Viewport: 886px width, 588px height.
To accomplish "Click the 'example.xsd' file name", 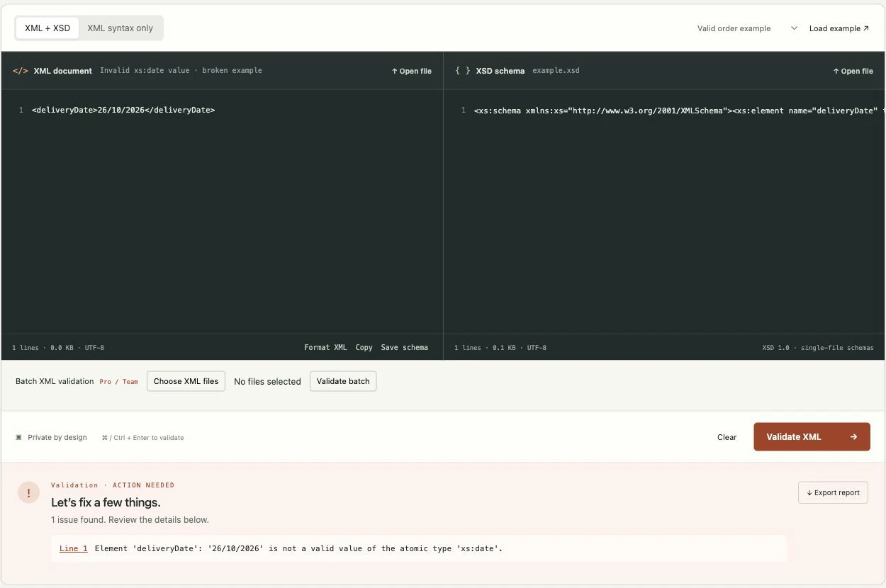I will pyautogui.click(x=556, y=71).
